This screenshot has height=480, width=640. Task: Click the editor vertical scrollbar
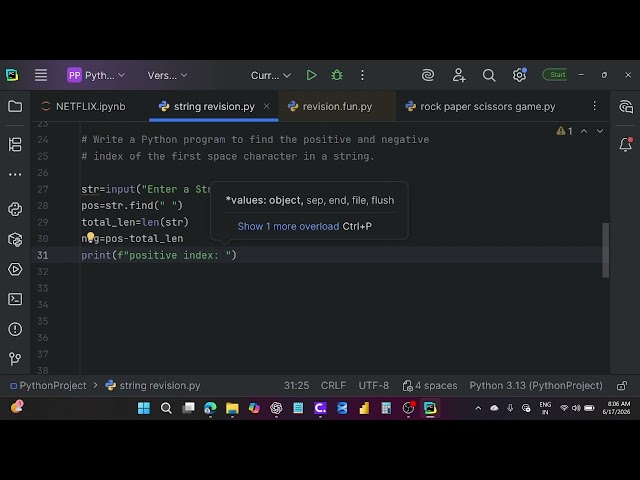click(605, 250)
